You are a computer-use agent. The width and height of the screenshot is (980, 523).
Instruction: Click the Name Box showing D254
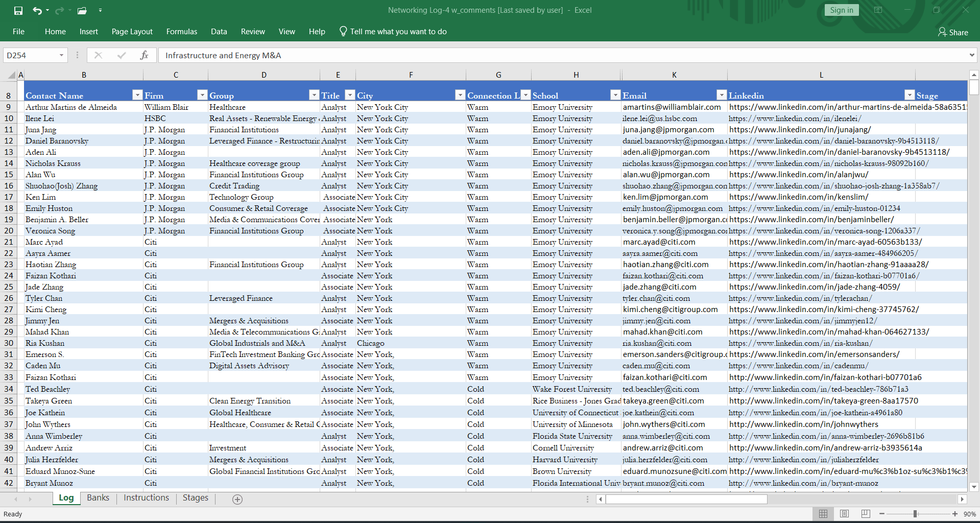pos(30,55)
